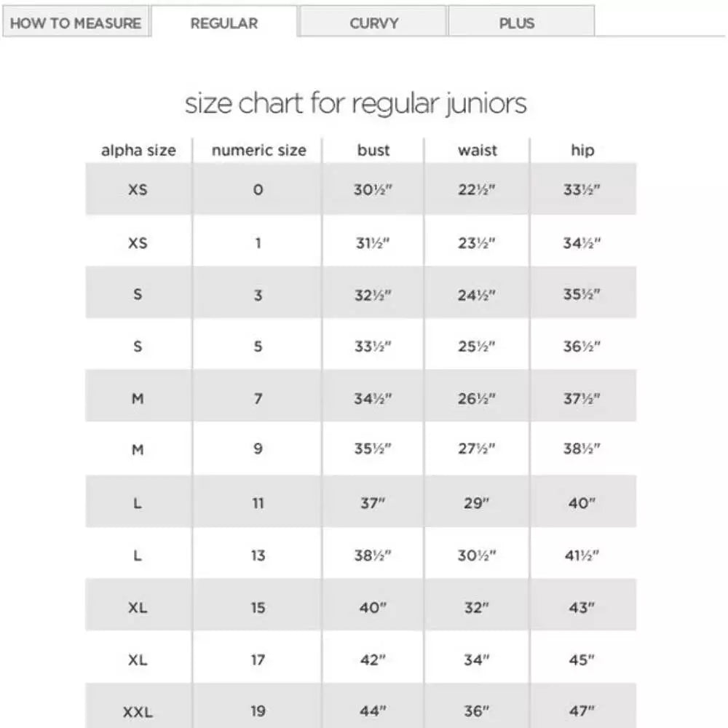Click the "hip" column header
The width and height of the screenshot is (728, 728).
point(582,151)
